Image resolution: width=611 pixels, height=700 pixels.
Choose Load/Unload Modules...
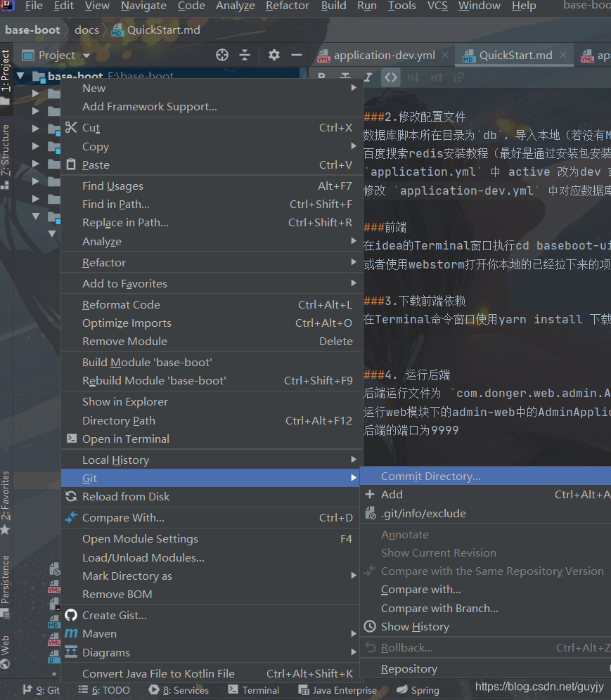[x=212, y=557]
